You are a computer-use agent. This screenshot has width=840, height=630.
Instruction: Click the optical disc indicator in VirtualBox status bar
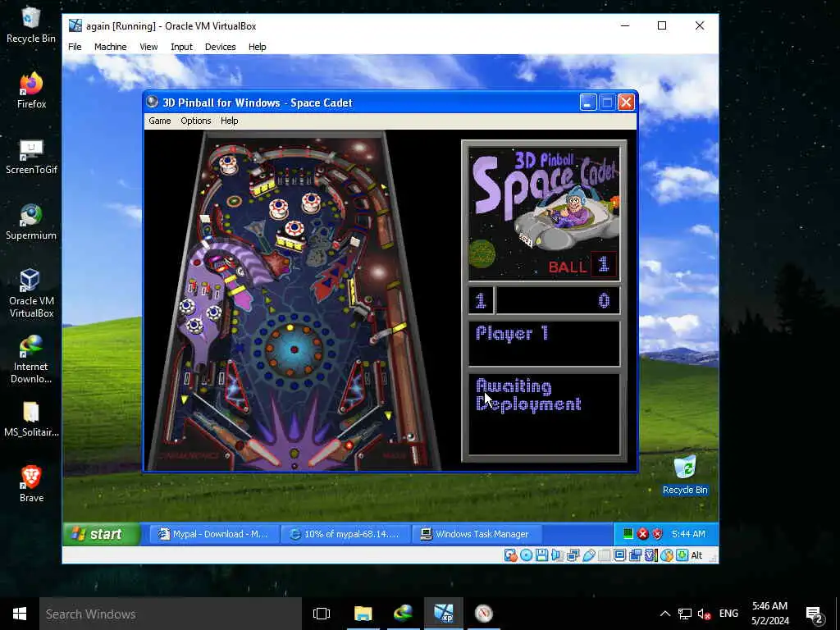(526, 555)
